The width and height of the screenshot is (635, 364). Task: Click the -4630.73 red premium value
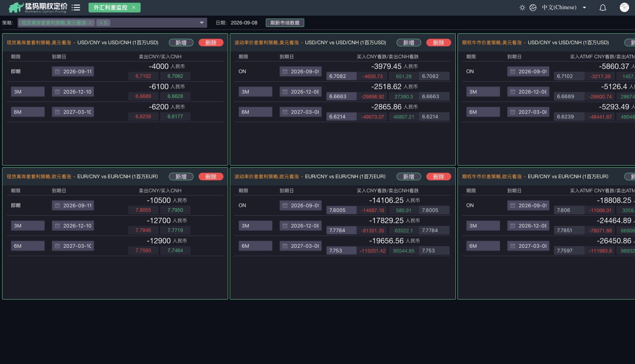pyautogui.click(x=373, y=76)
